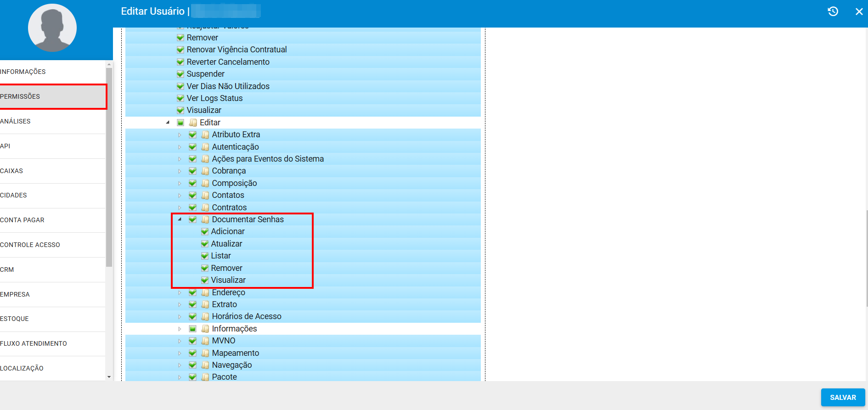Open the ANÁLISES sidebar tab
The height and width of the screenshot is (410, 868).
tap(52, 121)
